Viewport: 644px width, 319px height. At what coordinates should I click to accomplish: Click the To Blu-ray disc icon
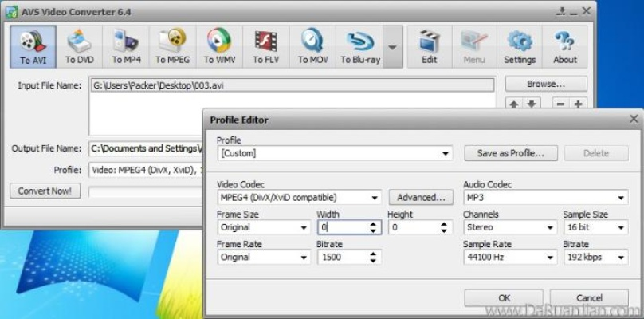coord(358,47)
